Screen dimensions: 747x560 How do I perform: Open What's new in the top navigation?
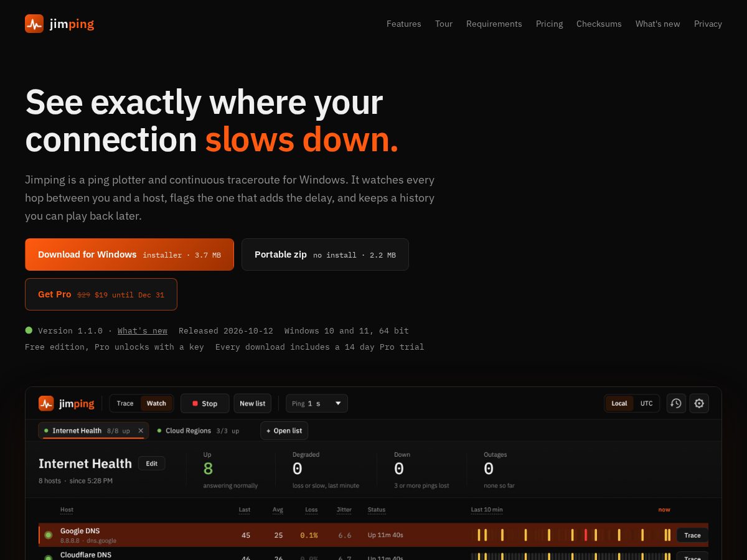click(x=658, y=24)
